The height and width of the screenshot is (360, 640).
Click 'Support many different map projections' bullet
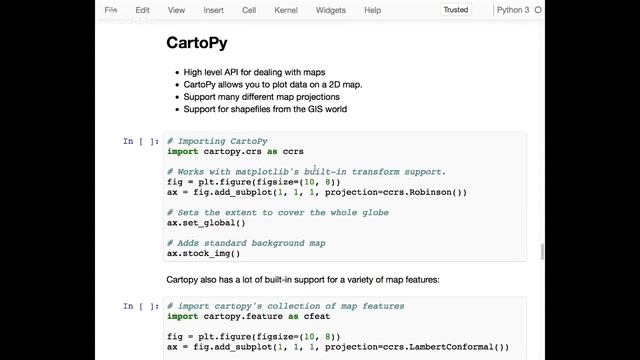(x=261, y=97)
